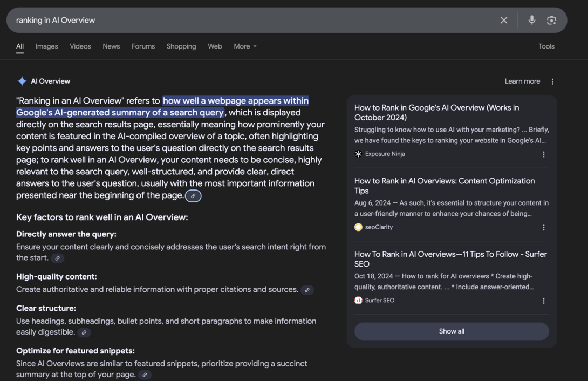Open three-dot menu for Exposure Ninja result
This screenshot has height=381, width=588.
point(543,154)
